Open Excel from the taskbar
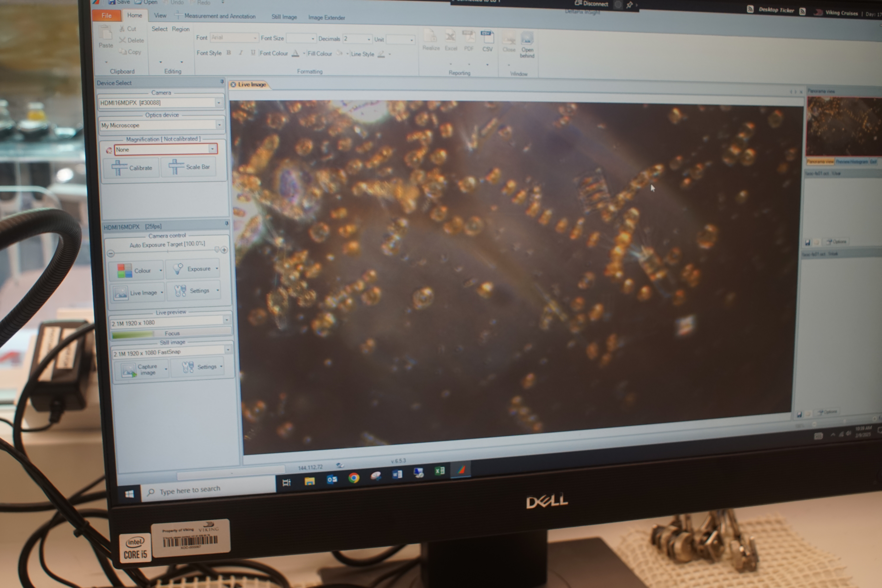Screen dimensions: 882x588 point(440,471)
